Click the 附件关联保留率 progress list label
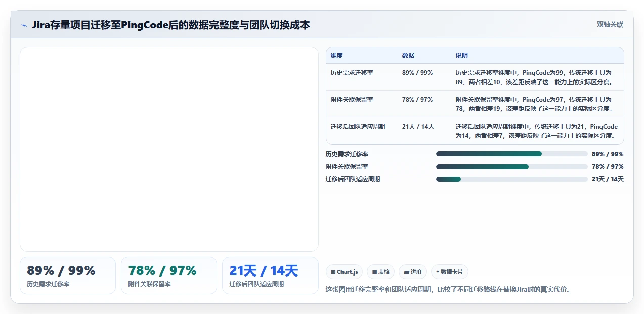Screen dimensions: 644x314 (x=347, y=167)
